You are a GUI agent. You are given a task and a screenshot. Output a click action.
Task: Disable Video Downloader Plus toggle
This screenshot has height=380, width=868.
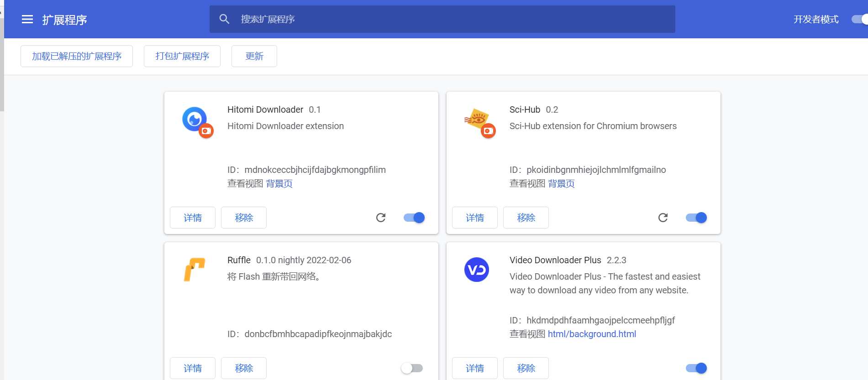(x=696, y=368)
